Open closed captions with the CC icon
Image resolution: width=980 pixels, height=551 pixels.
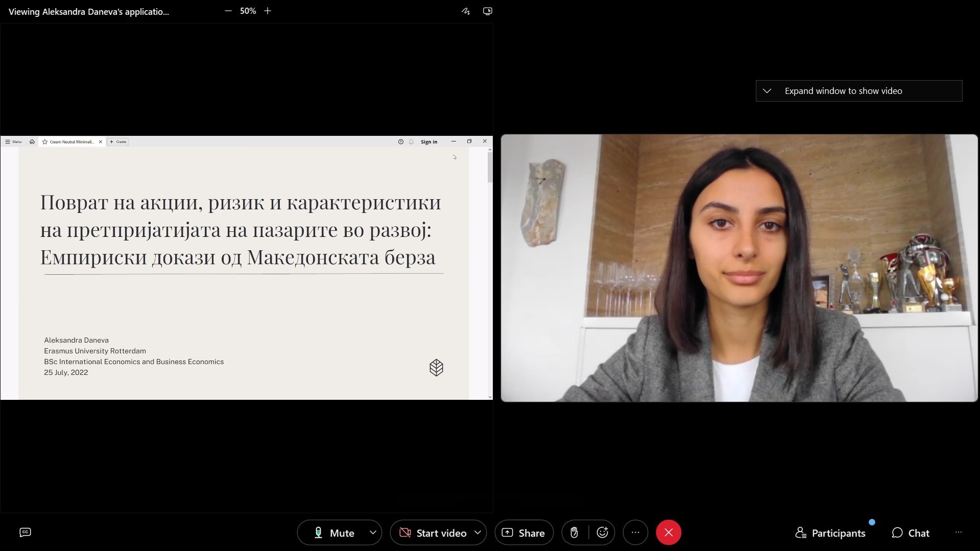point(25,532)
